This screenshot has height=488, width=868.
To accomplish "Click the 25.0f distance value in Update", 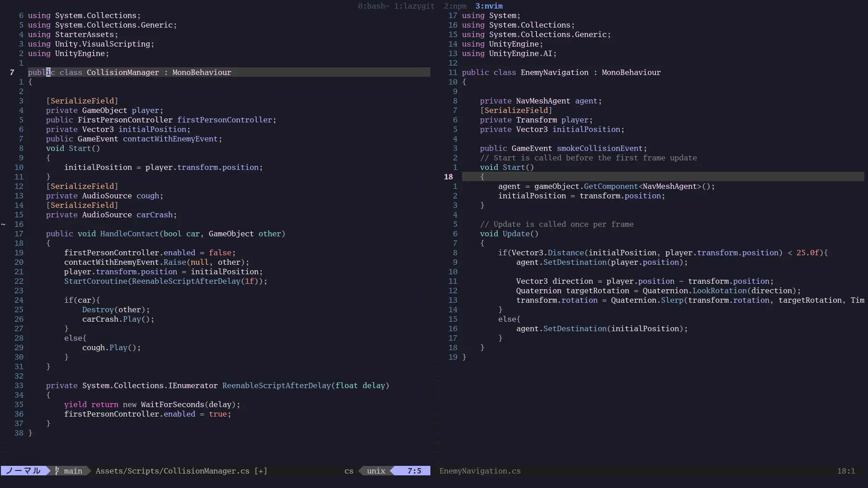I will 807,253.
